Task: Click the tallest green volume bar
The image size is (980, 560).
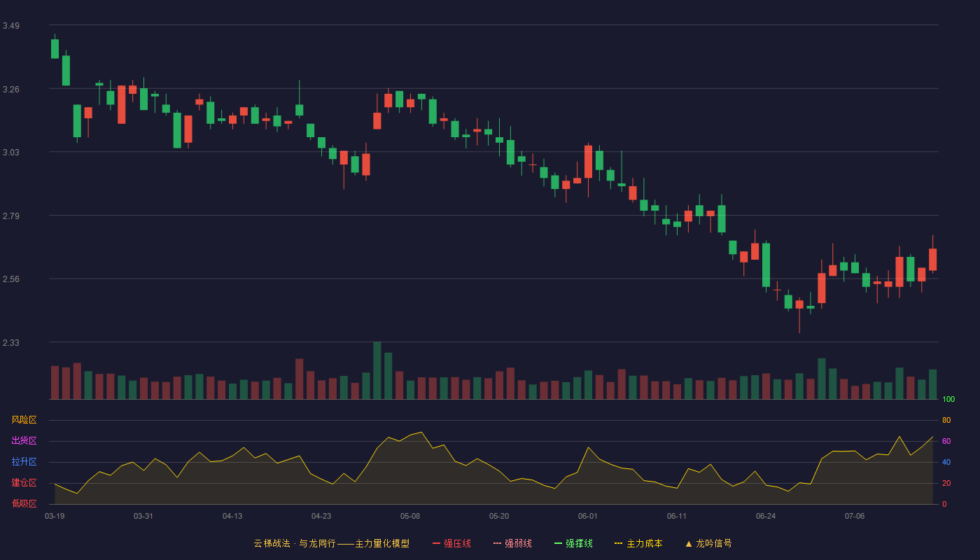Action: (x=377, y=370)
